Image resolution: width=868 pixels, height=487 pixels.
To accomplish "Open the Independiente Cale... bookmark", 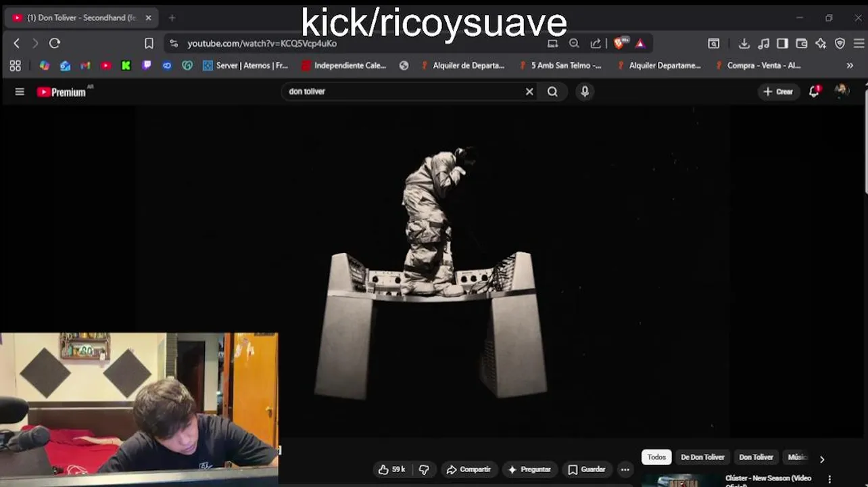I will click(x=344, y=66).
